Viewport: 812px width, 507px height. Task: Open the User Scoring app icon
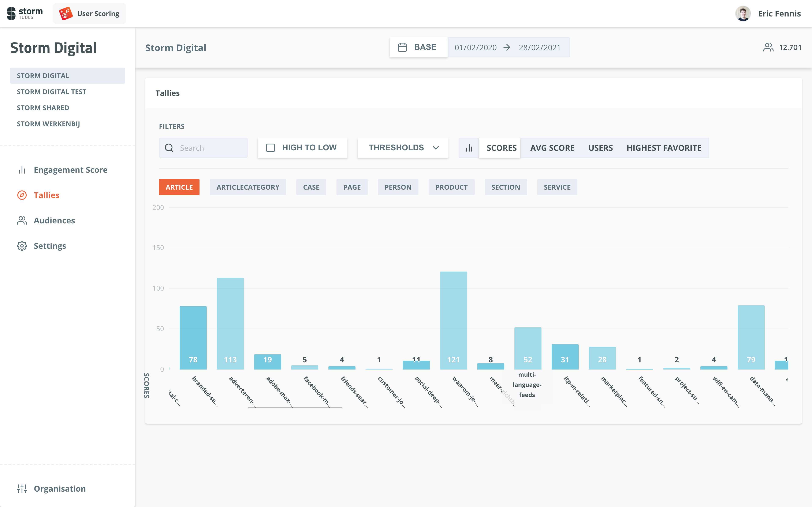tap(66, 14)
